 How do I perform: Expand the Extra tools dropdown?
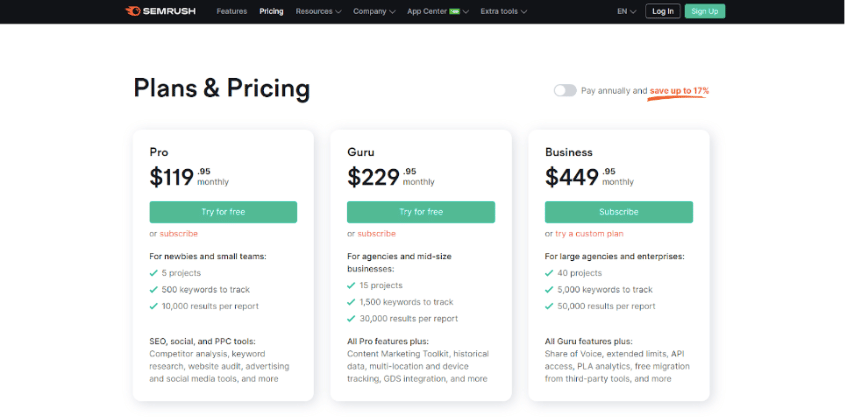pos(504,11)
